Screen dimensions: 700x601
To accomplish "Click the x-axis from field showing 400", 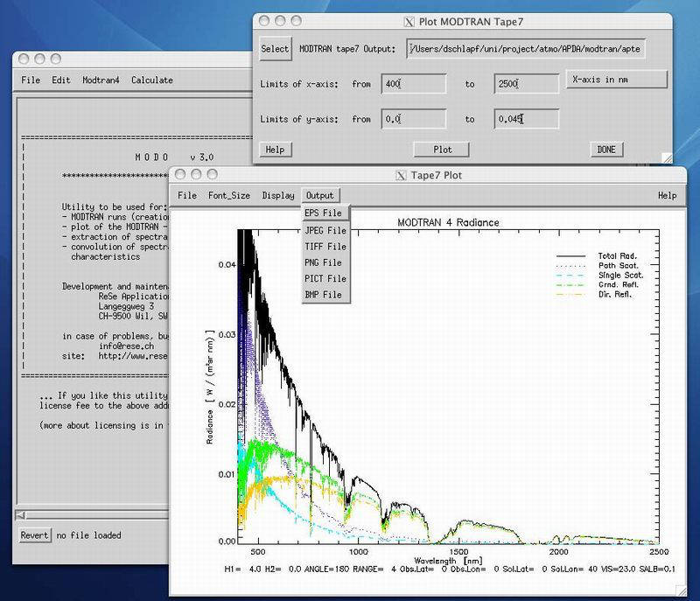I will [414, 84].
